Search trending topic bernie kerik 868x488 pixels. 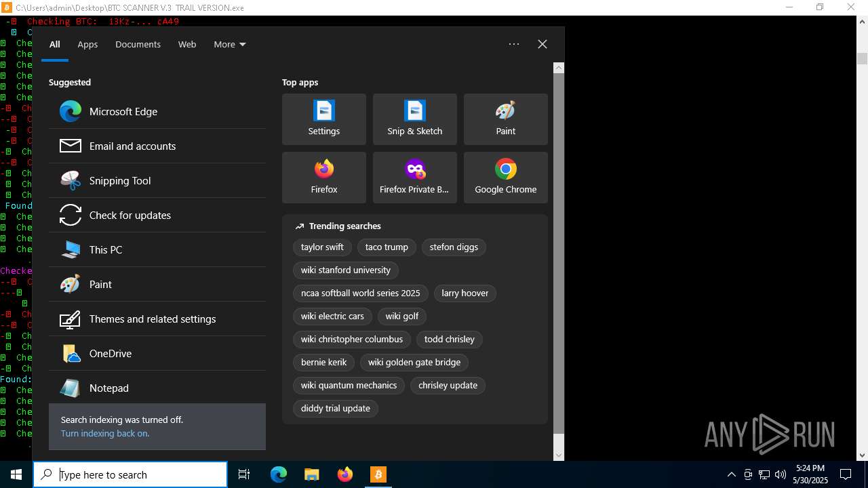click(324, 363)
